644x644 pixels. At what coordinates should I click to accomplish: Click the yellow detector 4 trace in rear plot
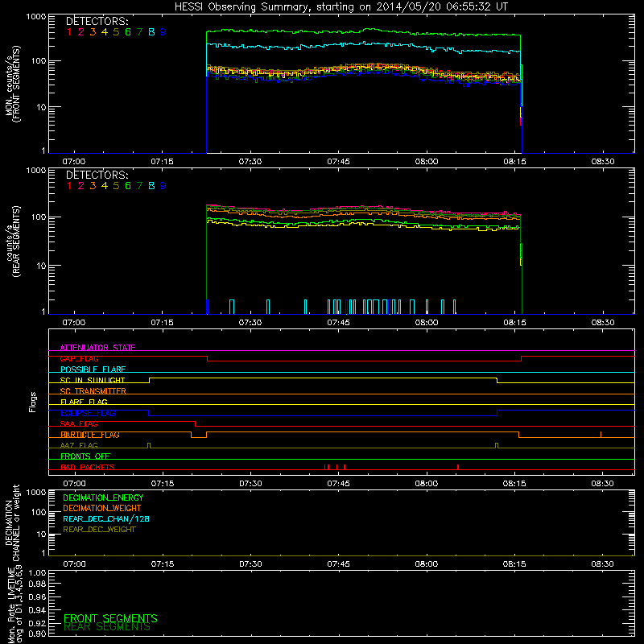click(x=364, y=225)
